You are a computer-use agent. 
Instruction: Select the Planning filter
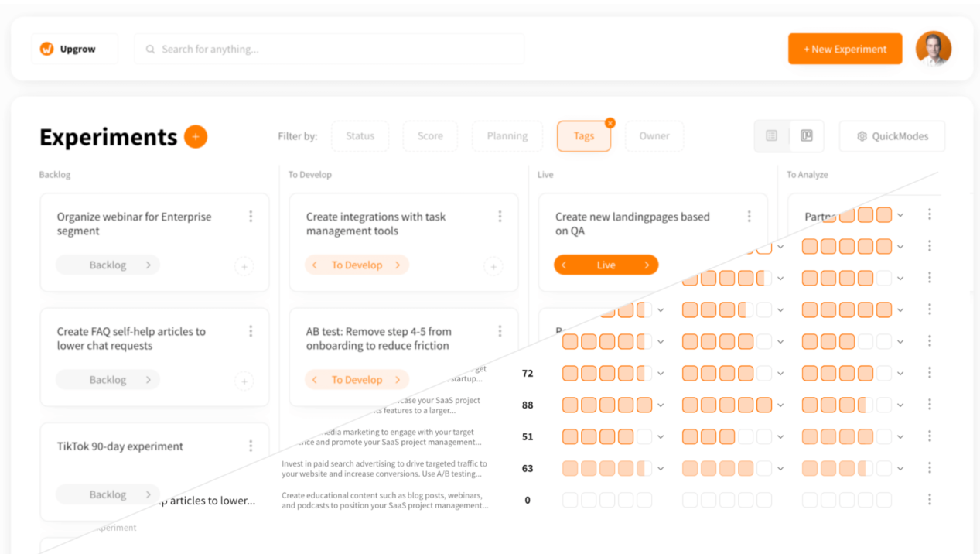[507, 135]
